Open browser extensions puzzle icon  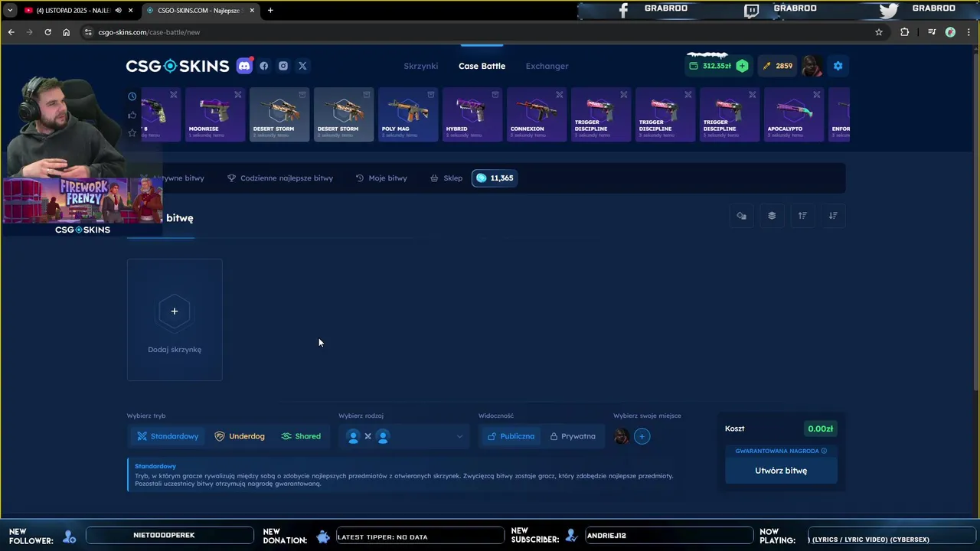(904, 32)
